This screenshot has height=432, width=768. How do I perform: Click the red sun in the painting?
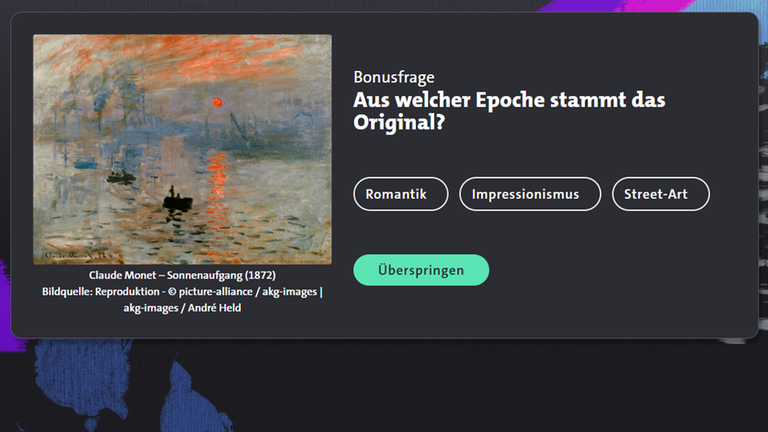[x=217, y=102]
